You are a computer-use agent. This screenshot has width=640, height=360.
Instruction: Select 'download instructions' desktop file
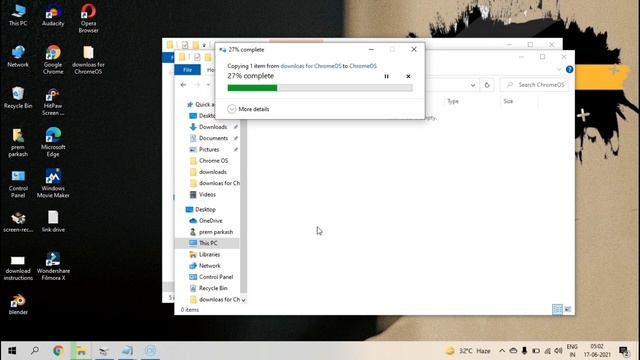[x=18, y=268]
